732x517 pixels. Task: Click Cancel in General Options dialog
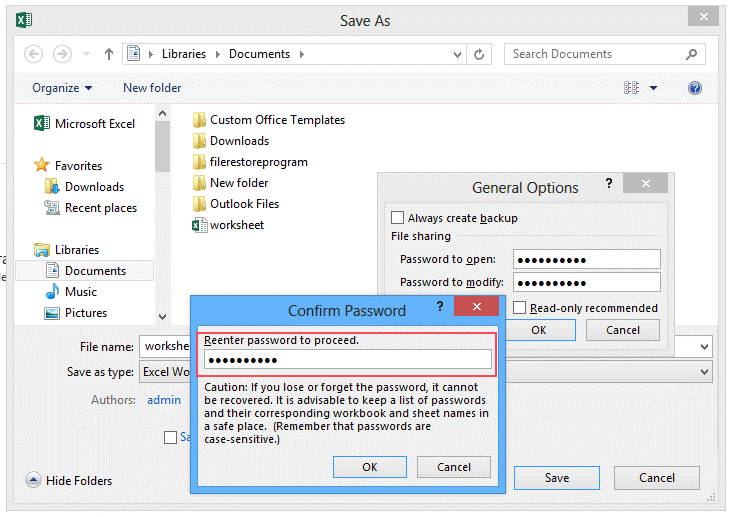click(x=623, y=330)
